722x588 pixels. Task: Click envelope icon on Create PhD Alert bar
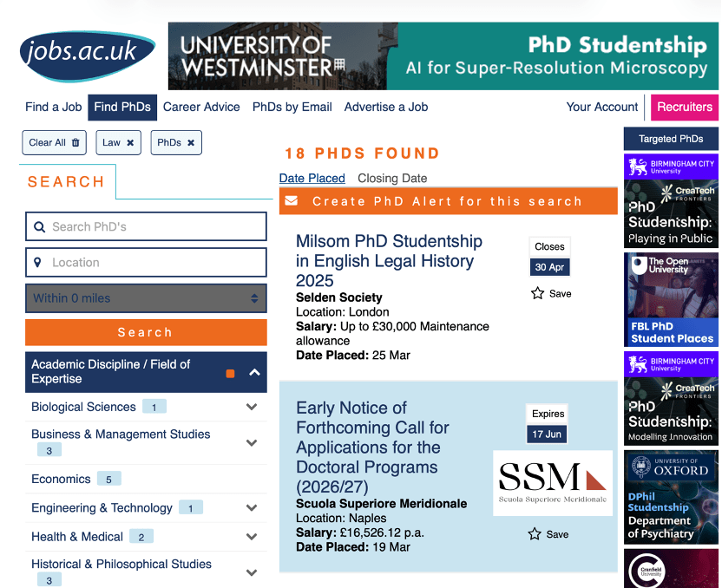pos(292,201)
